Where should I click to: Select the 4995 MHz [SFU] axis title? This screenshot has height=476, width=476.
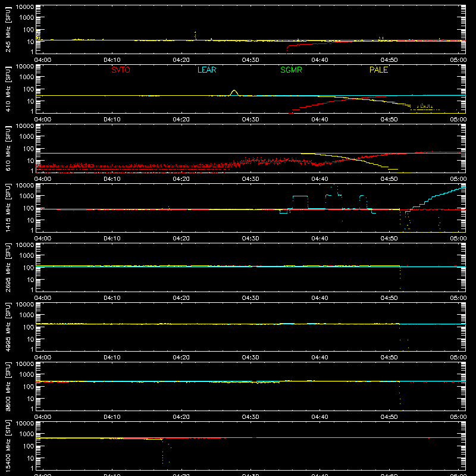pyautogui.click(x=8, y=327)
